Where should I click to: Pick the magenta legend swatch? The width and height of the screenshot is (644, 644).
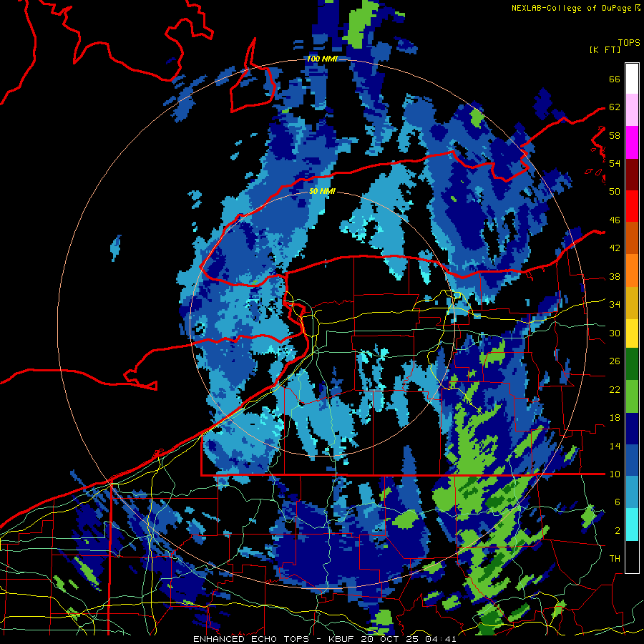pyautogui.click(x=632, y=142)
